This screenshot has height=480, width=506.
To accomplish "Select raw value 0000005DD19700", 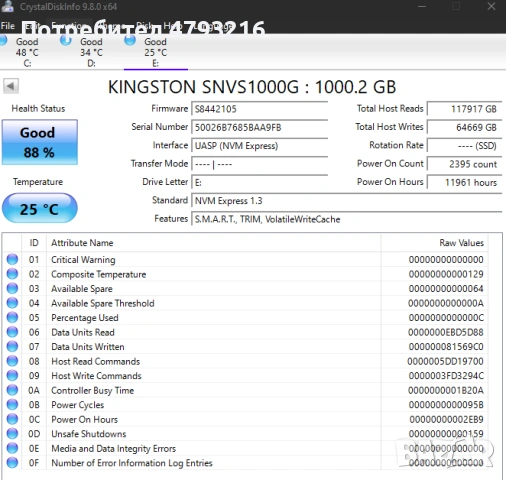I will tap(446, 361).
